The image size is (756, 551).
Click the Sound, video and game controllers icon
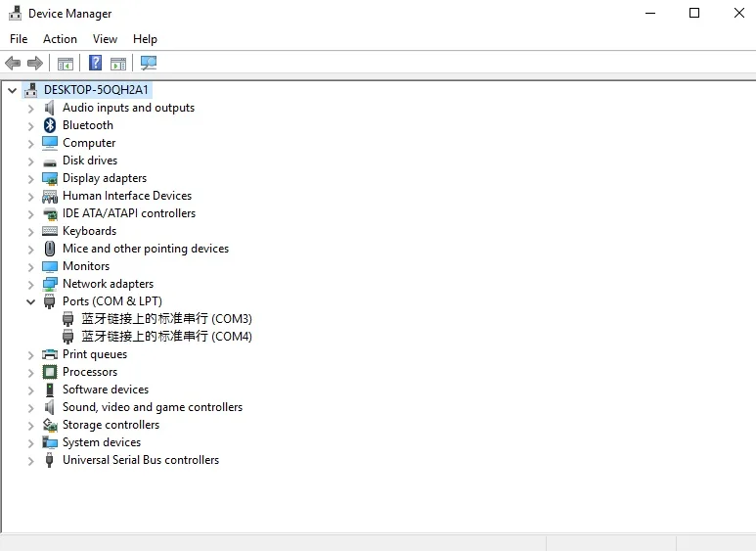pyautogui.click(x=49, y=407)
